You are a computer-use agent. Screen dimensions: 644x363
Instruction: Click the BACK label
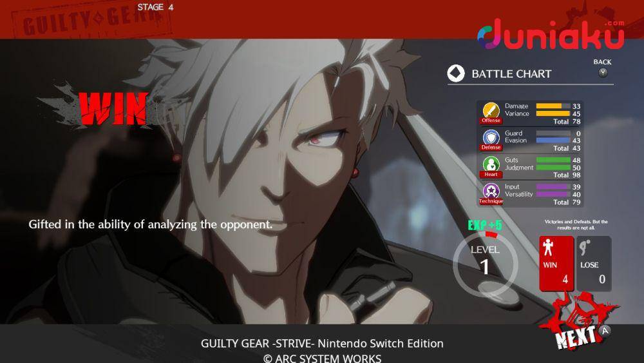603,62
